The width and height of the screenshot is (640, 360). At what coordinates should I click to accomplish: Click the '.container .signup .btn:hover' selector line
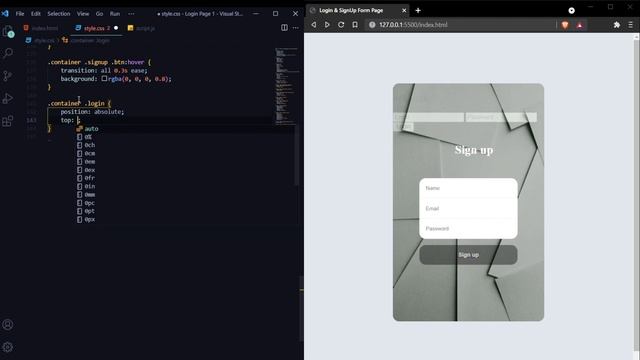coord(99,62)
